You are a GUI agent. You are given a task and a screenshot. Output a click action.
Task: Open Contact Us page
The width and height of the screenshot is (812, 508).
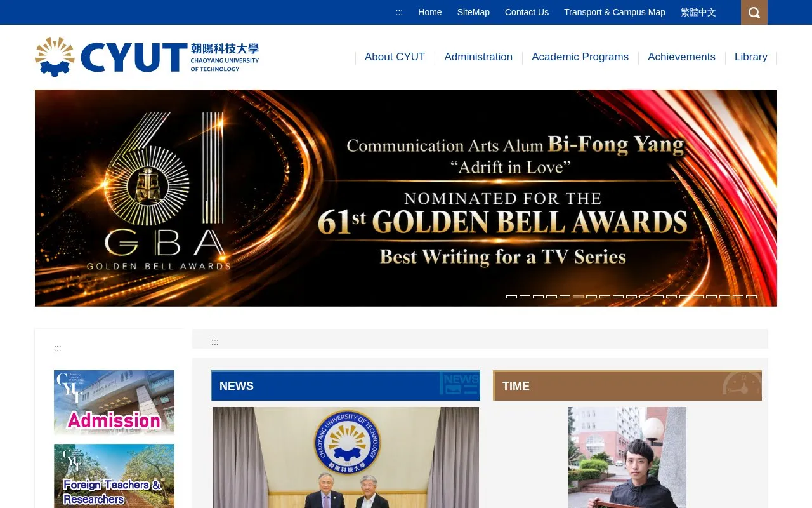pyautogui.click(x=527, y=12)
